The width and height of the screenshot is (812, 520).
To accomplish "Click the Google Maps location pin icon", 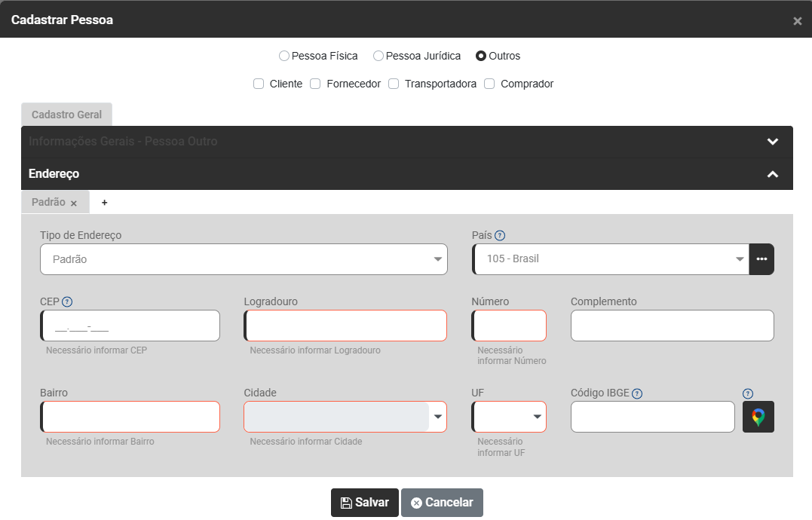I will [758, 417].
